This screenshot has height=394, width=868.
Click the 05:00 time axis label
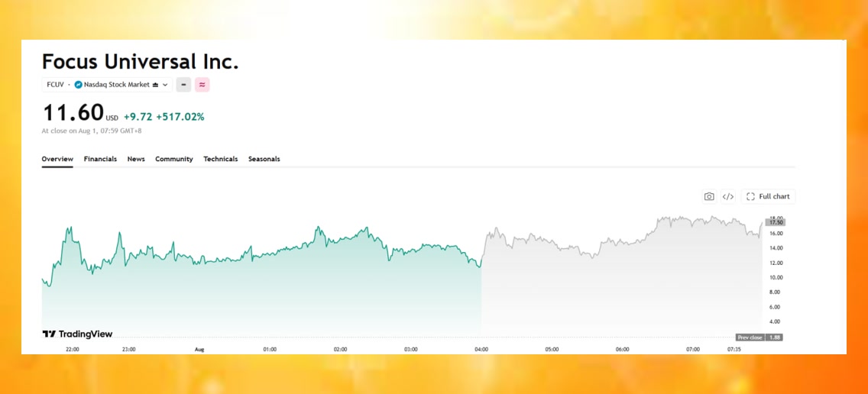pyautogui.click(x=552, y=349)
